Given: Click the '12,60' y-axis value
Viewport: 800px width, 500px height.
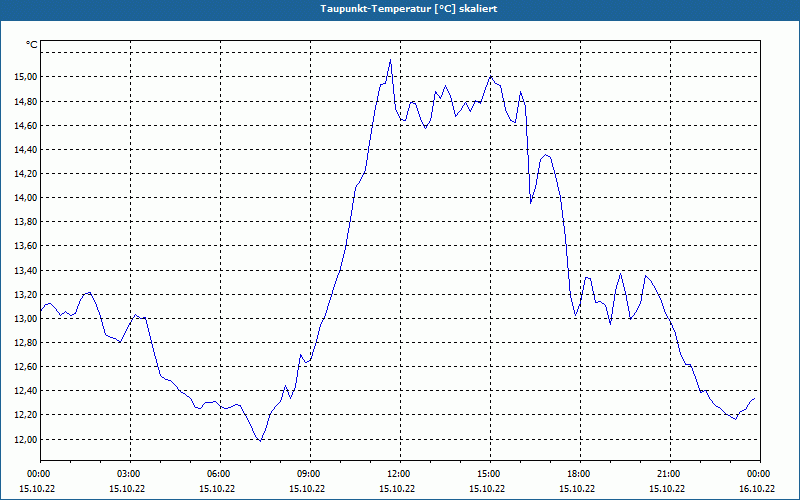Looking at the screenshot, I should click(28, 367).
